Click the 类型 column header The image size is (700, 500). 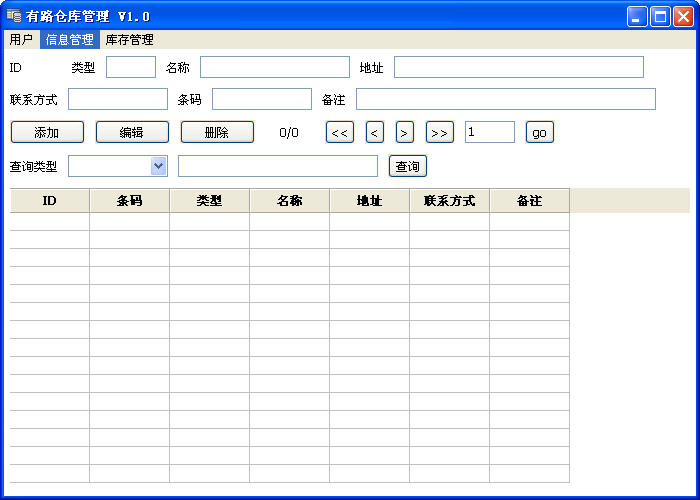coord(209,201)
